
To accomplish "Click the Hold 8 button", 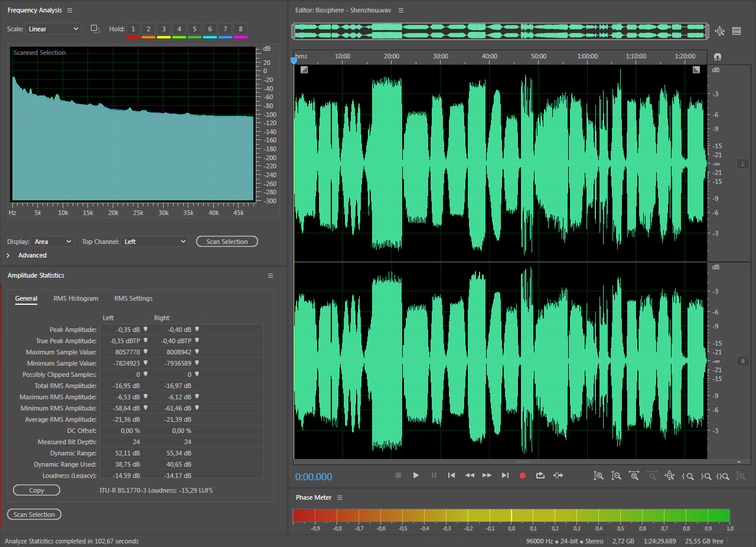I will click(x=240, y=29).
